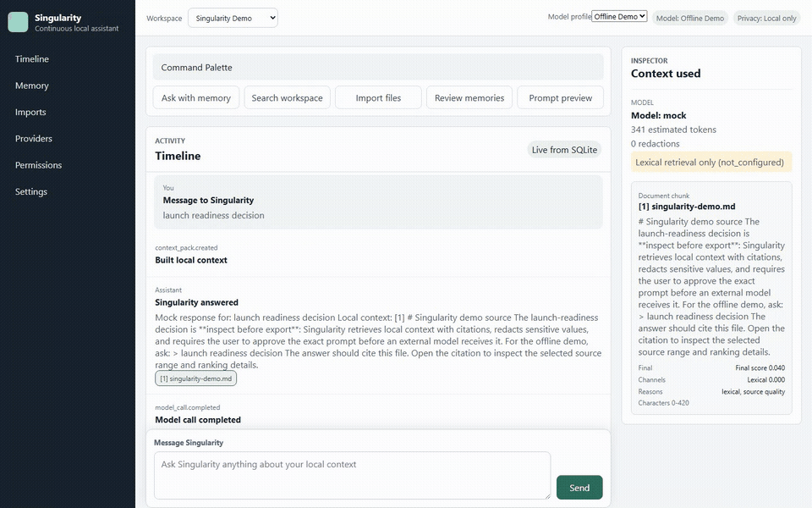Click 'model_call.completed' event label
Screen dimensions: 812x508
point(188,407)
